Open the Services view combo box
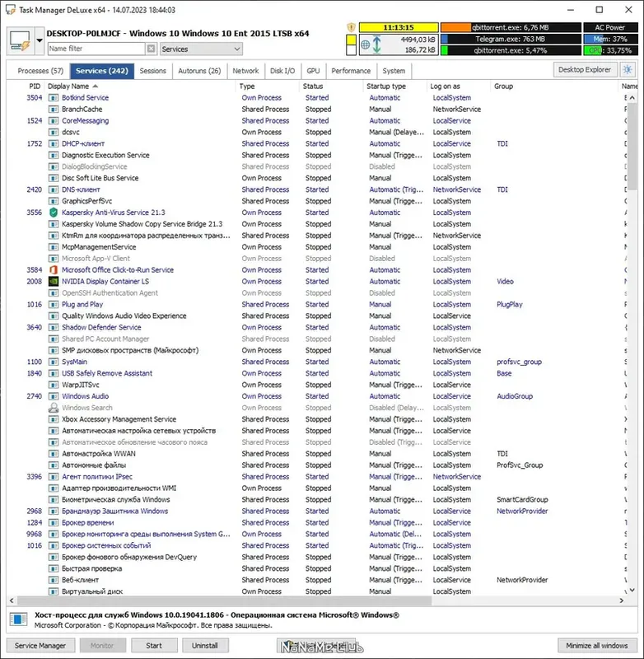The width and height of the screenshot is (644, 659). [x=201, y=49]
